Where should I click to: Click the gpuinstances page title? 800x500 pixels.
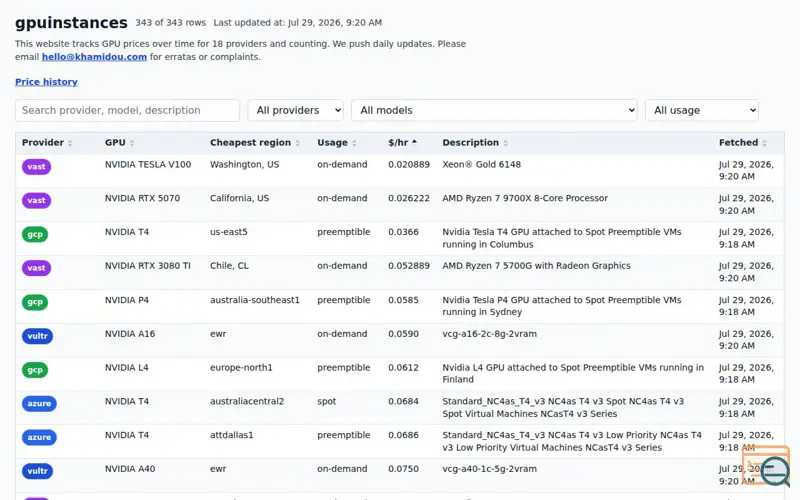click(x=71, y=22)
